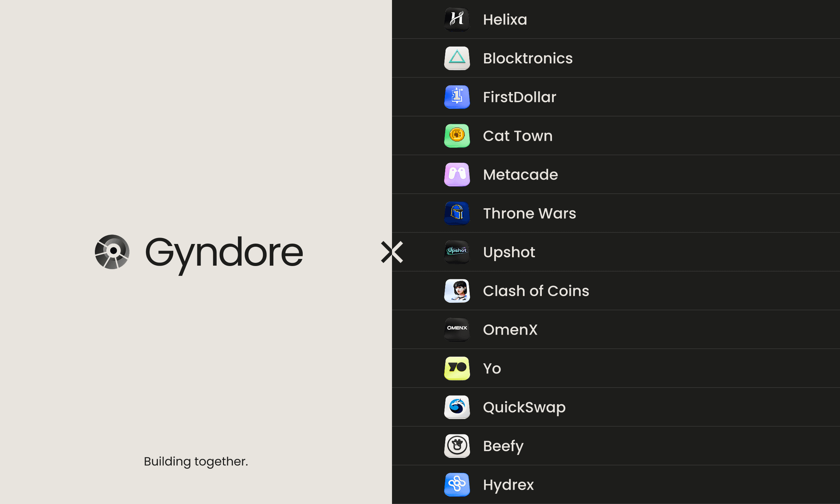Click the OmenX black icon
The width and height of the screenshot is (840, 504).
(457, 330)
